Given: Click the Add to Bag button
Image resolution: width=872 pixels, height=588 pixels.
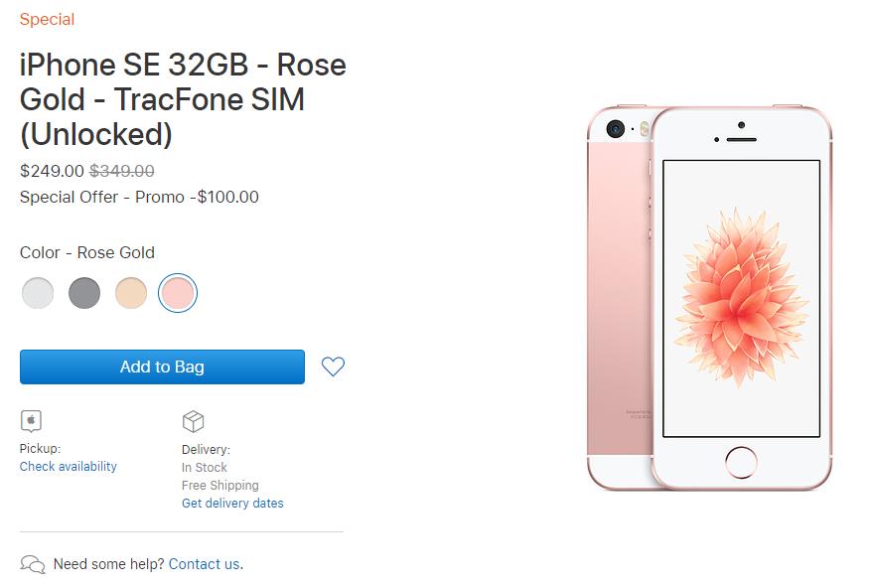Looking at the screenshot, I should pyautogui.click(x=161, y=367).
